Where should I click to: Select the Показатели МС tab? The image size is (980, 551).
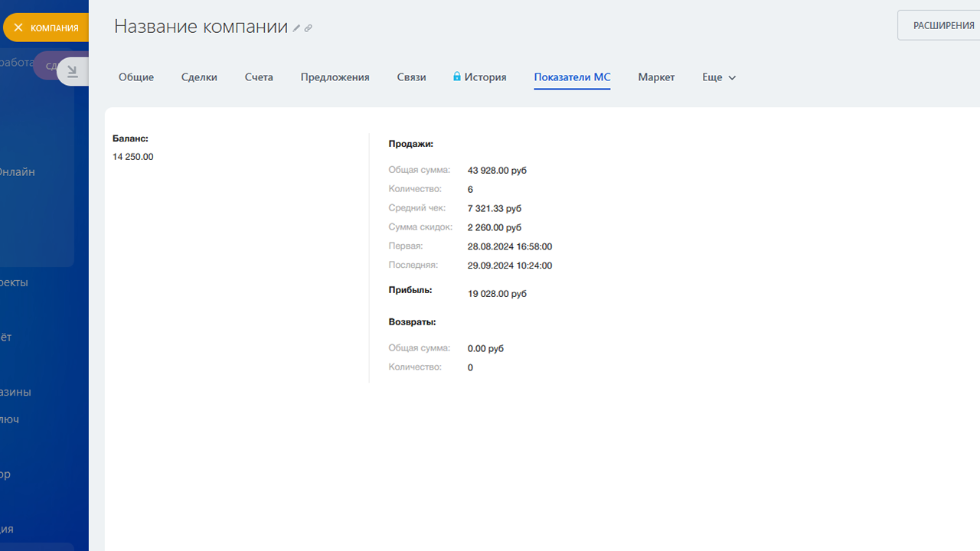(572, 77)
